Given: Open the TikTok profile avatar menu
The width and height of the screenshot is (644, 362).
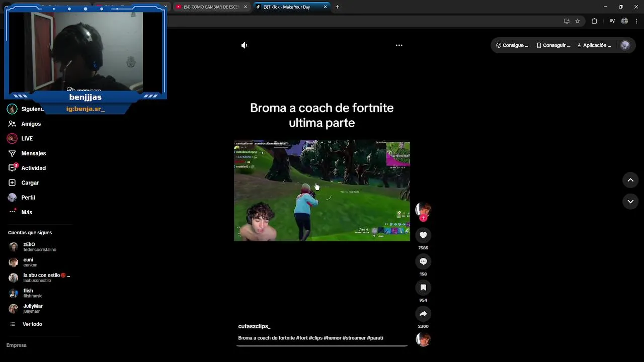Looking at the screenshot, I should pos(625,45).
